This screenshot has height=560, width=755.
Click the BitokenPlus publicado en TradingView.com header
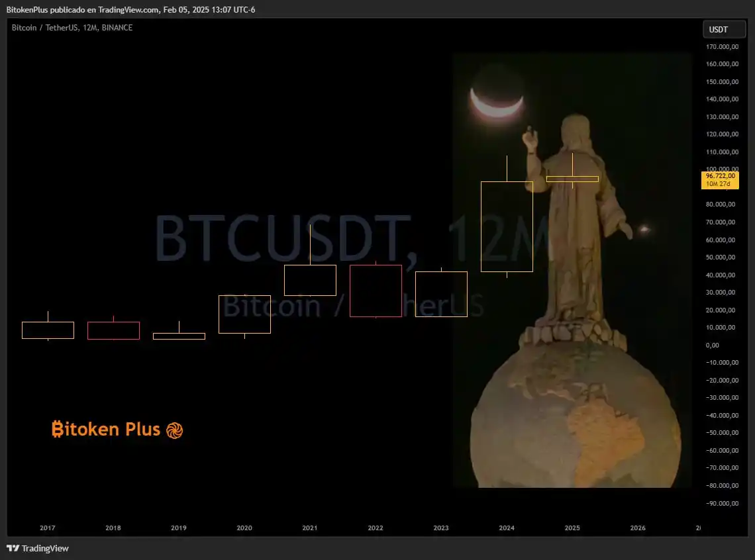tap(130, 9)
